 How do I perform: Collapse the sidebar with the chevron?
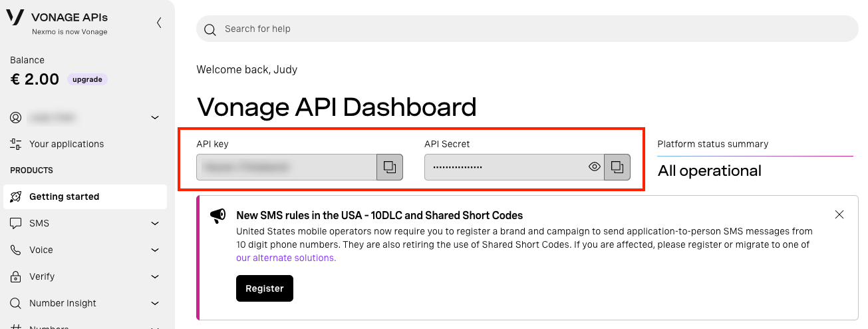[158, 23]
